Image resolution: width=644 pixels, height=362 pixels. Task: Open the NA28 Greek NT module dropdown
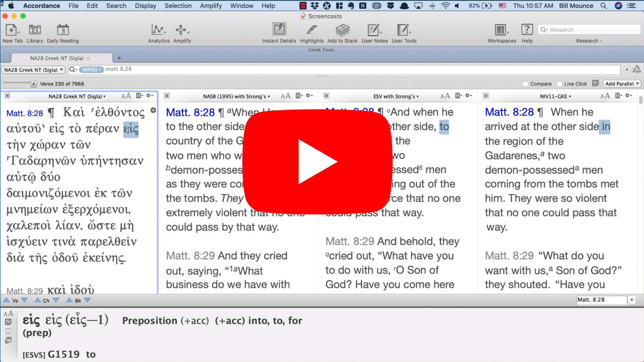click(34, 70)
